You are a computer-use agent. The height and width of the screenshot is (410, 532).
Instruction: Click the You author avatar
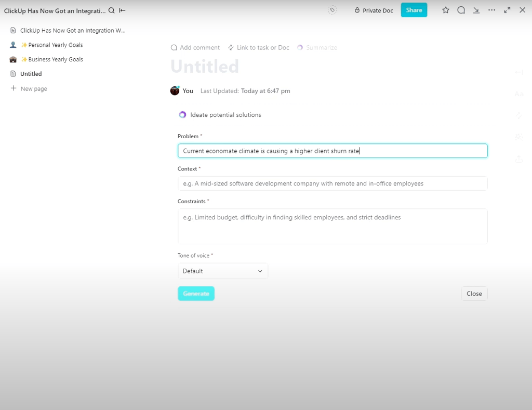[175, 90]
